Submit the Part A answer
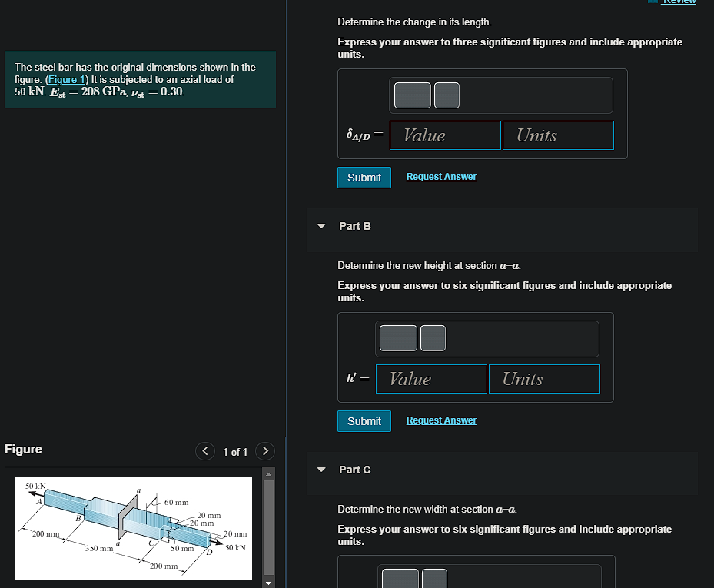This screenshot has width=714, height=588. pyautogui.click(x=364, y=178)
